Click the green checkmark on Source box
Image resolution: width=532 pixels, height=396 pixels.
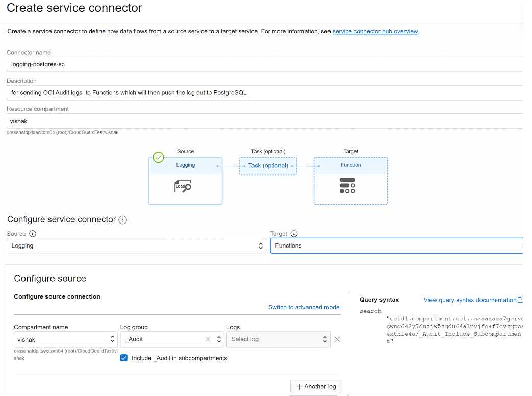tap(159, 157)
